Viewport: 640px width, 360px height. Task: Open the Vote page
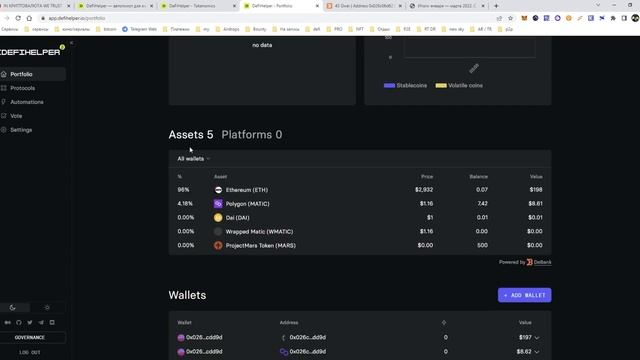pos(16,116)
